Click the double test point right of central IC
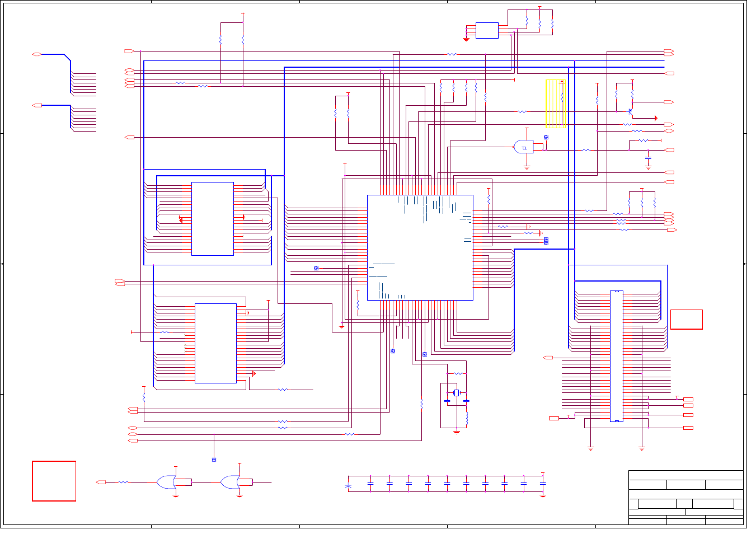The image size is (756, 534). [546, 241]
